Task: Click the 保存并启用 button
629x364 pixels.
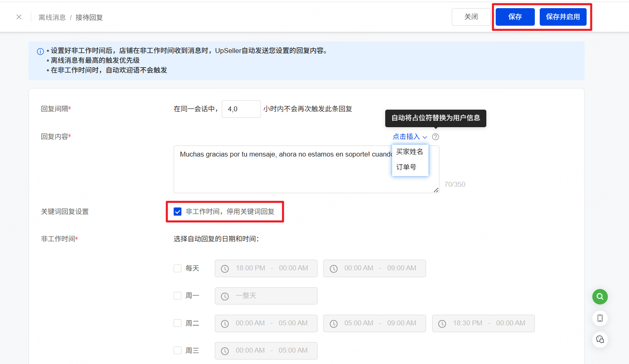Action: [563, 17]
